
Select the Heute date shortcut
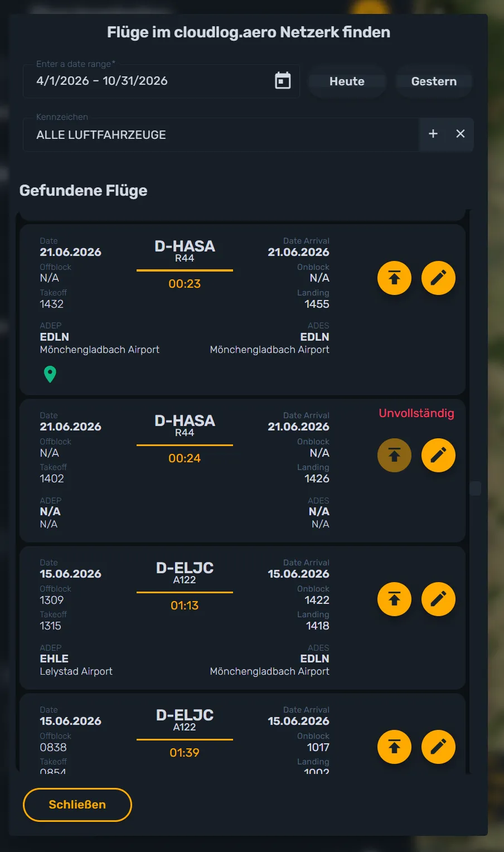point(347,81)
